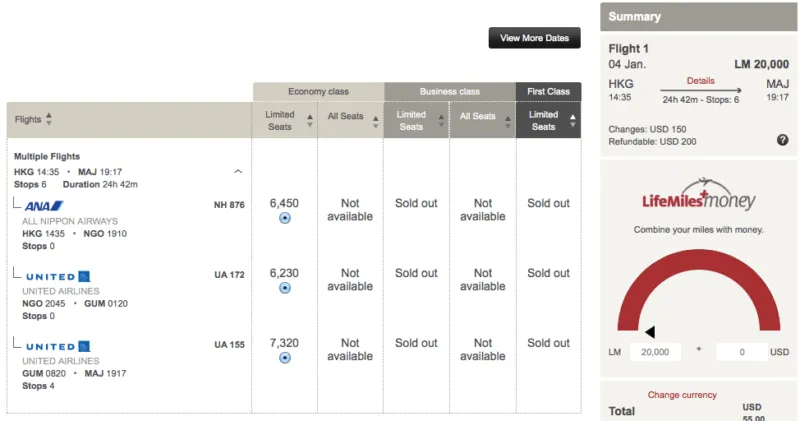The width and height of the screenshot is (800, 421).
Task: Sort by the Flights column arrows
Action: click(x=48, y=119)
